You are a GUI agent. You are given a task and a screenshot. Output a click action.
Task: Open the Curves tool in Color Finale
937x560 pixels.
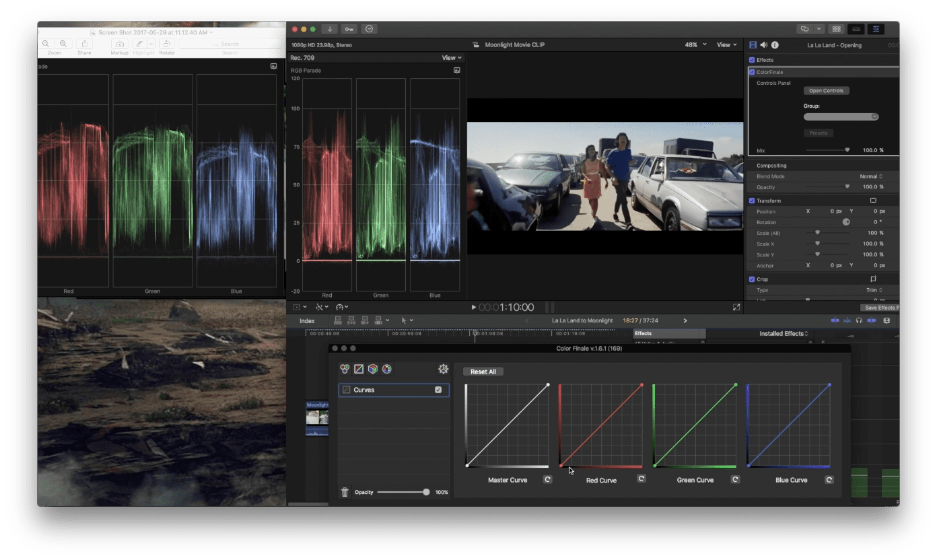tap(359, 369)
